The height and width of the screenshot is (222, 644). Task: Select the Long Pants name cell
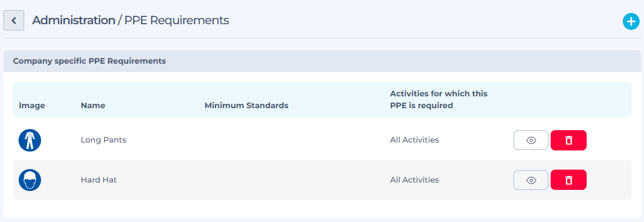(103, 140)
